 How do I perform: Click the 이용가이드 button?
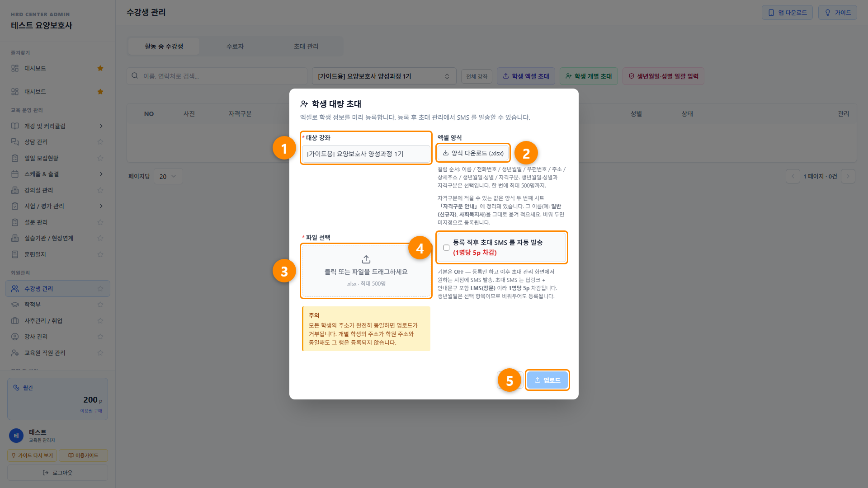click(x=83, y=455)
